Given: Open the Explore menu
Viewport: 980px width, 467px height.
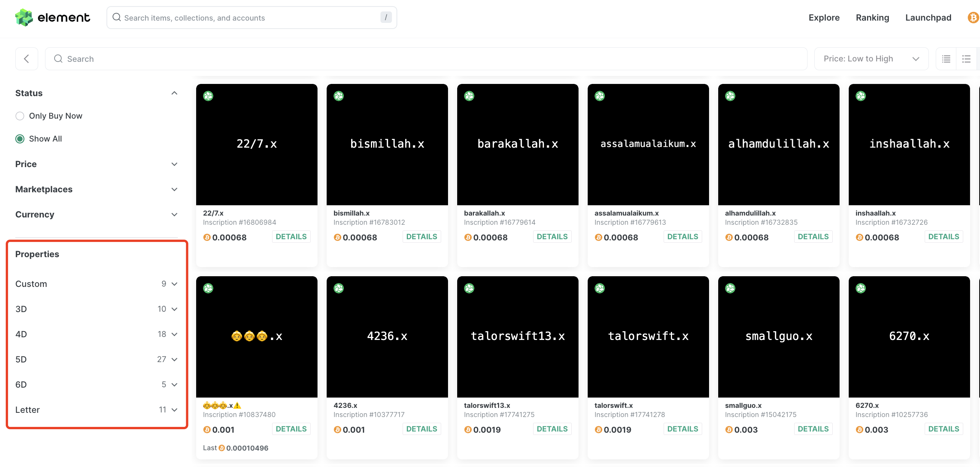Looking at the screenshot, I should tap(824, 18).
